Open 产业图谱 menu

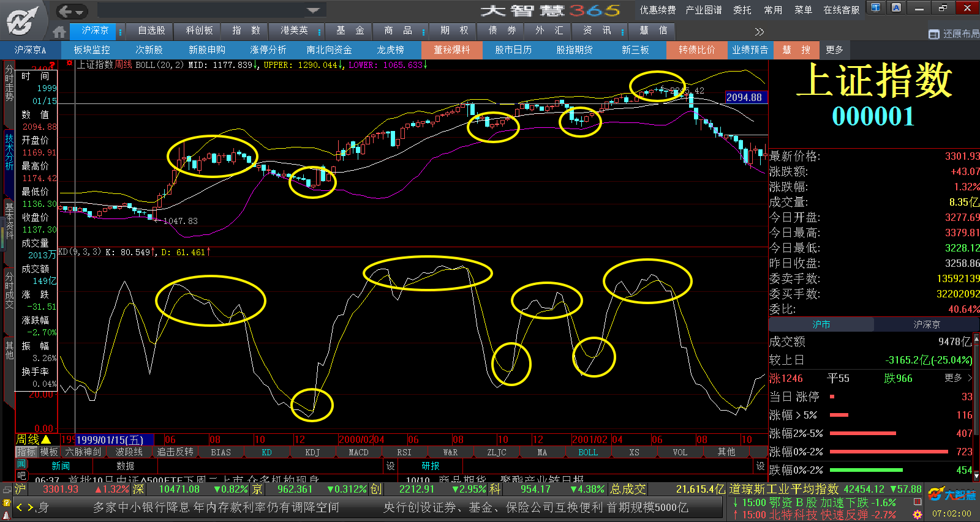704,10
